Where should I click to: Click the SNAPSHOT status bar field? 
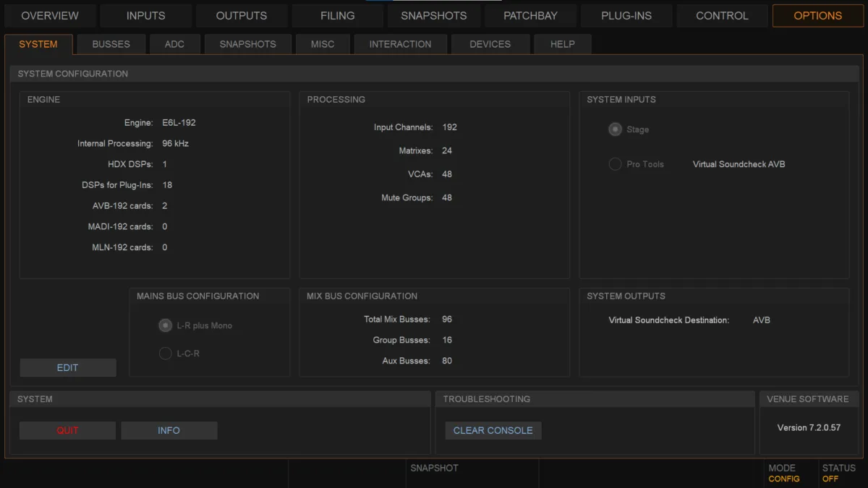pyautogui.click(x=472, y=474)
